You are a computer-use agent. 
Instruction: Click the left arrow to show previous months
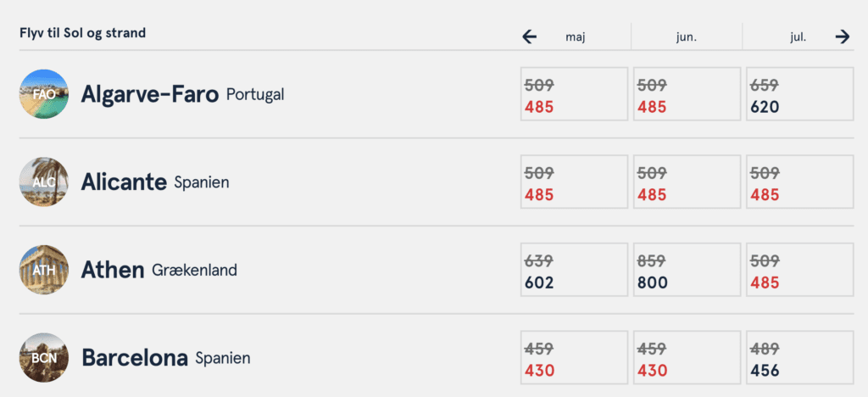(530, 36)
